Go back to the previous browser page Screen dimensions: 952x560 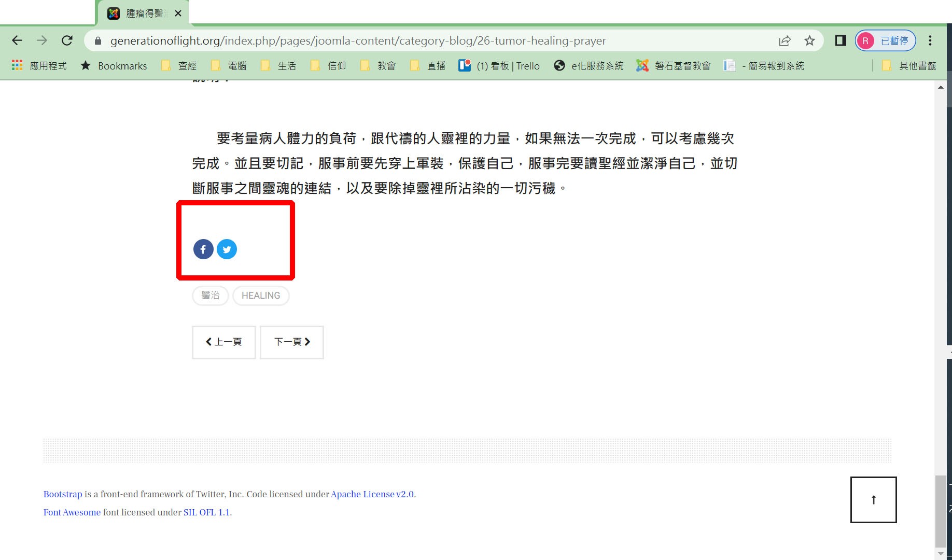click(x=17, y=40)
